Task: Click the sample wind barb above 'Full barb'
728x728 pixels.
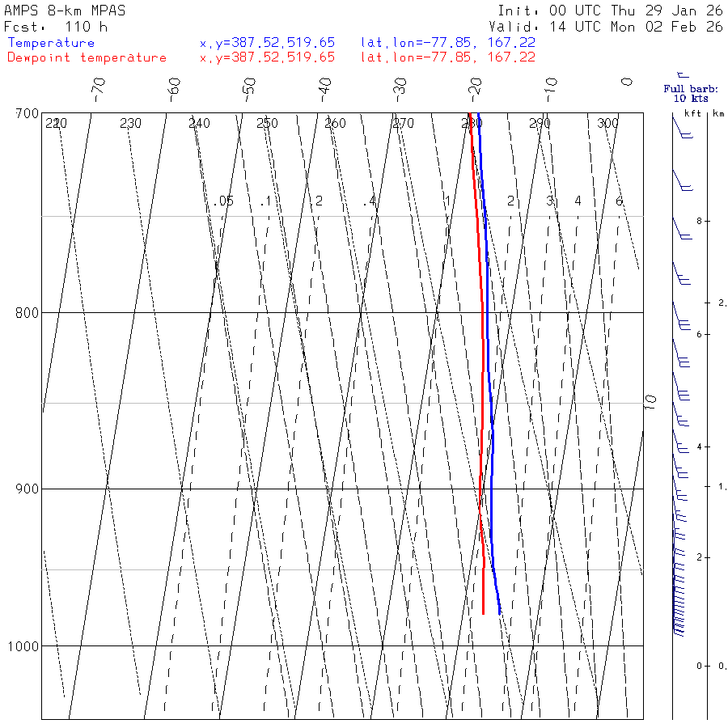Action: (x=683, y=74)
